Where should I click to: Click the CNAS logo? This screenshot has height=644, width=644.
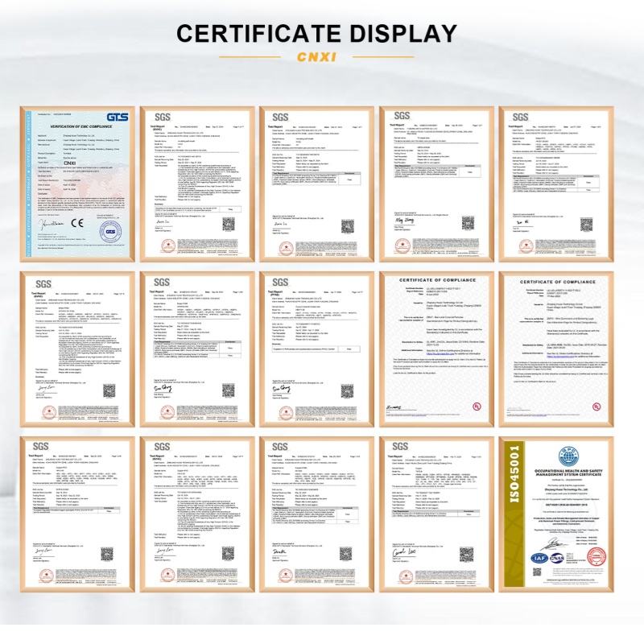point(557,558)
